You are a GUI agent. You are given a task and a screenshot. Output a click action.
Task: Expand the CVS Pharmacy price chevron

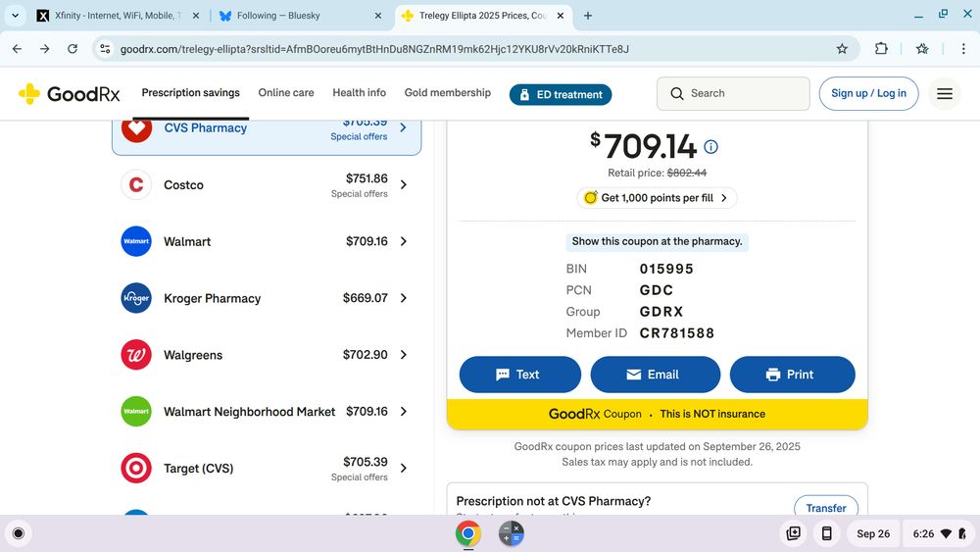(x=403, y=127)
